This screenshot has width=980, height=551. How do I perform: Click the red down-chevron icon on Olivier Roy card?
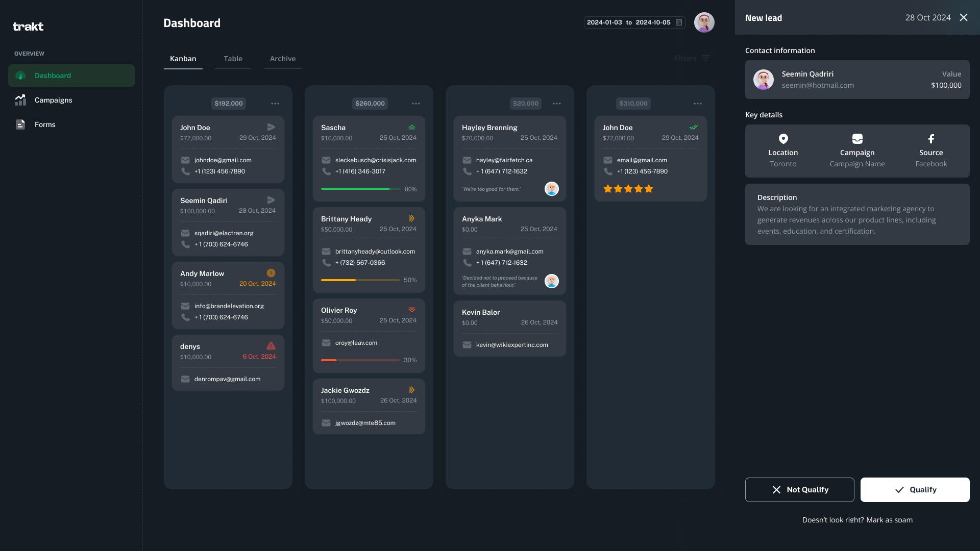[412, 310]
